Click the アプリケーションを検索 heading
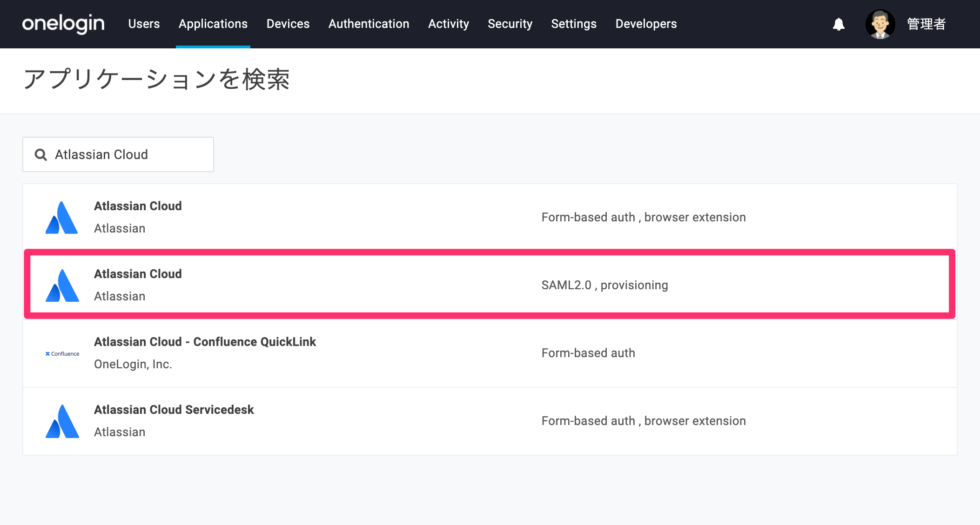 click(157, 79)
